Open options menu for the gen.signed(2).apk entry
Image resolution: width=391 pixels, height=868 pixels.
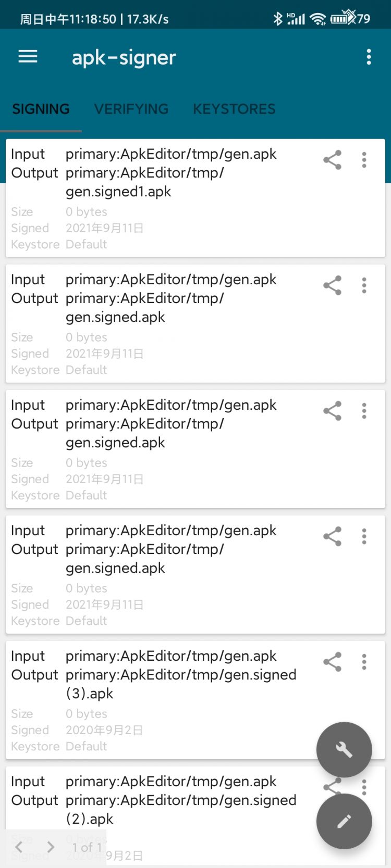click(x=364, y=787)
